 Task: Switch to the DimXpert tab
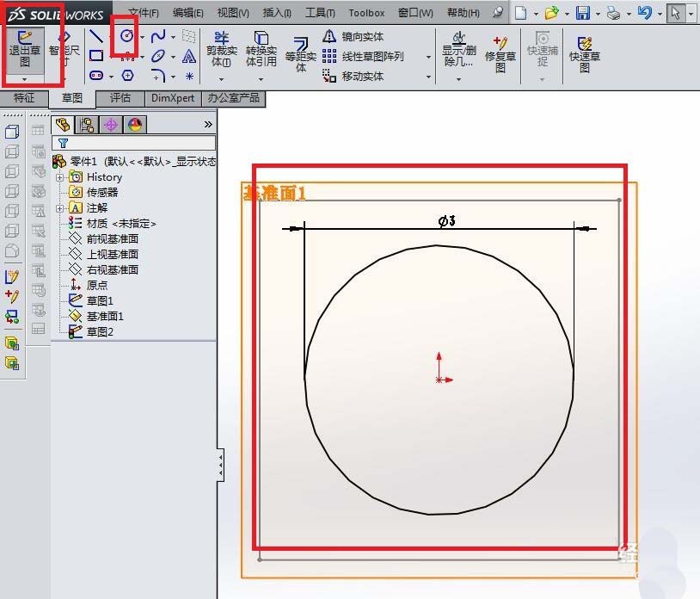173,98
